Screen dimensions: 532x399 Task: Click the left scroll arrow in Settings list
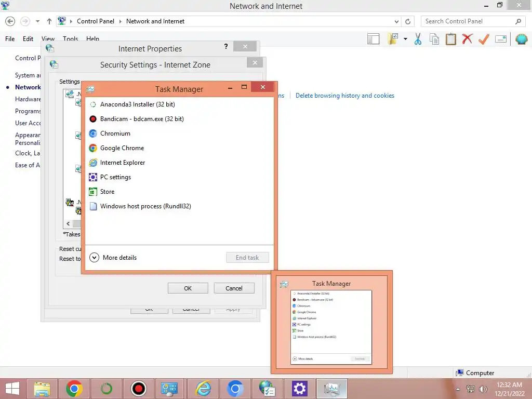point(68,223)
